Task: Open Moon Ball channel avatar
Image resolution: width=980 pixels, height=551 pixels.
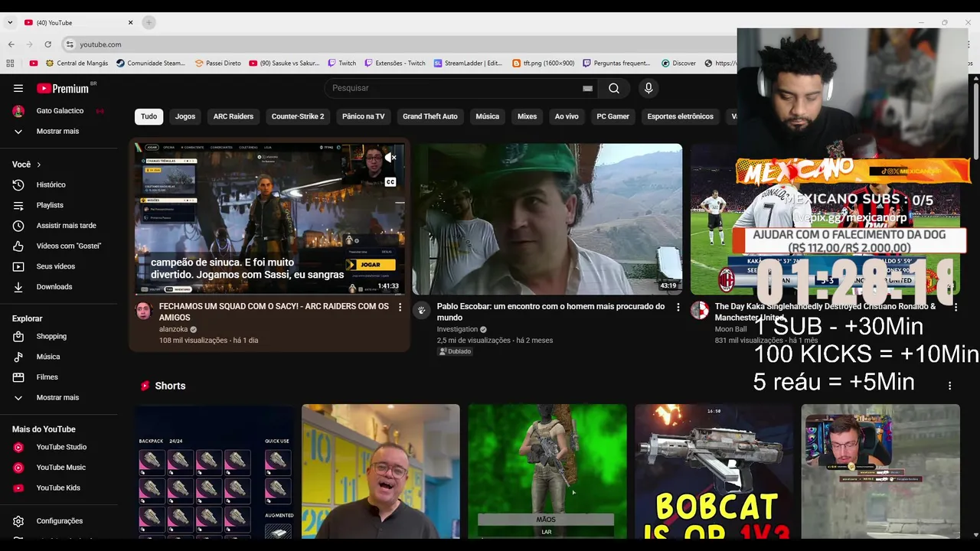Action: pos(700,310)
